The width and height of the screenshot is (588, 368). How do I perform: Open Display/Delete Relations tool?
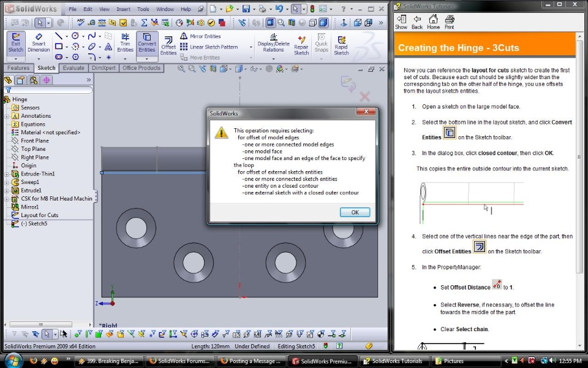coord(273,42)
